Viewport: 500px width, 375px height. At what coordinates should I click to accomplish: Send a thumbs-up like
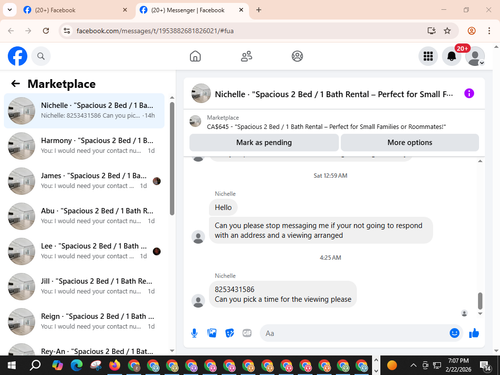(x=474, y=333)
